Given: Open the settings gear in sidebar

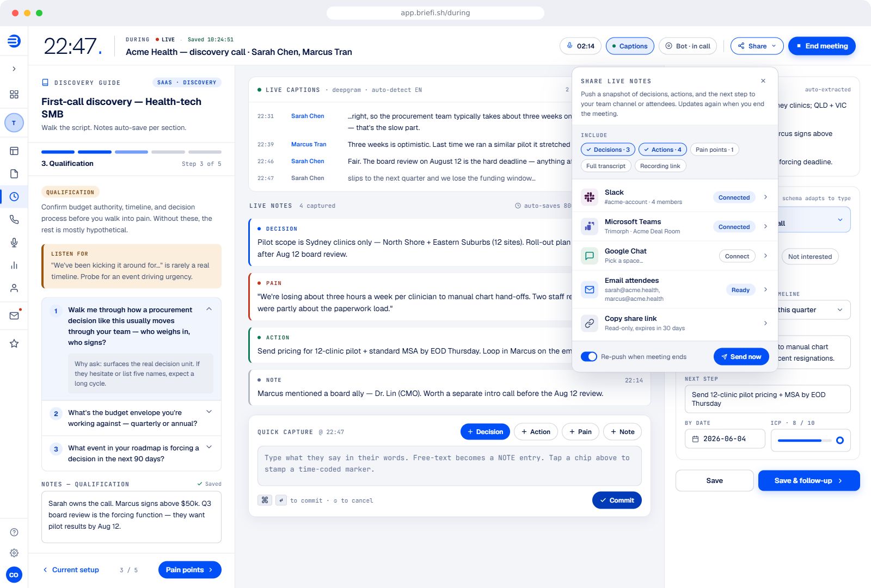Looking at the screenshot, I should point(14,553).
